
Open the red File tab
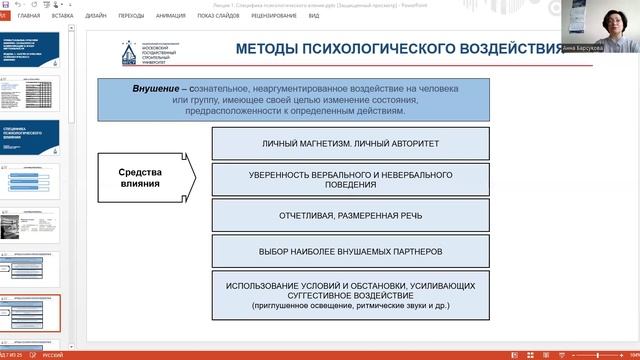point(4,16)
